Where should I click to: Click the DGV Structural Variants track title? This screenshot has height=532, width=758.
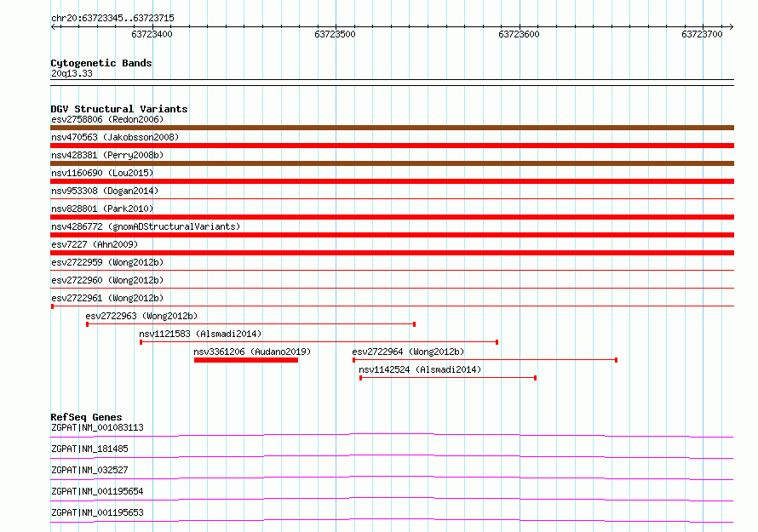[119, 109]
